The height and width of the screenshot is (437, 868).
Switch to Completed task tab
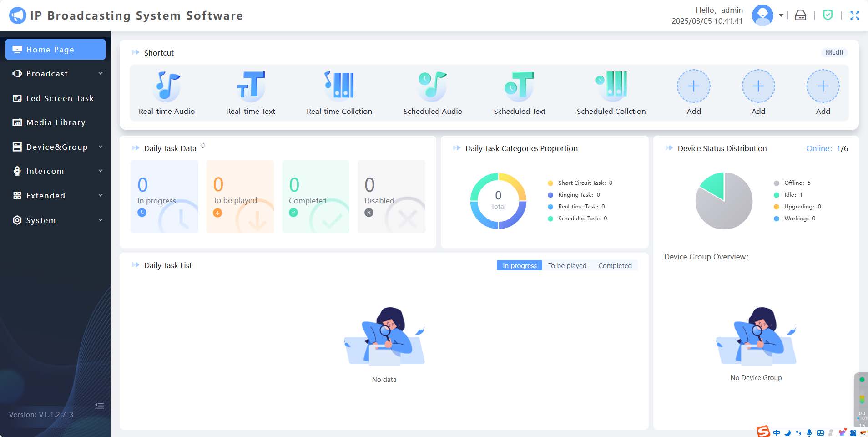click(x=615, y=265)
